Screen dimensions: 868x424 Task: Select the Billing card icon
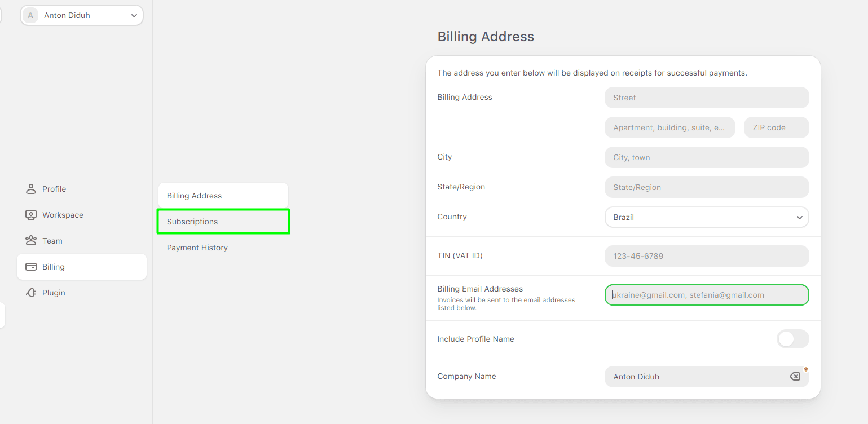click(x=30, y=266)
